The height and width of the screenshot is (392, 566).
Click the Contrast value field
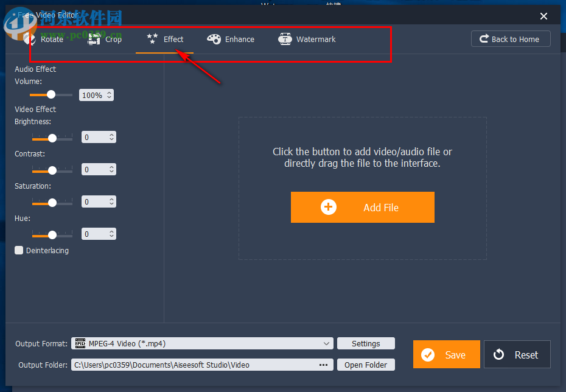99,169
